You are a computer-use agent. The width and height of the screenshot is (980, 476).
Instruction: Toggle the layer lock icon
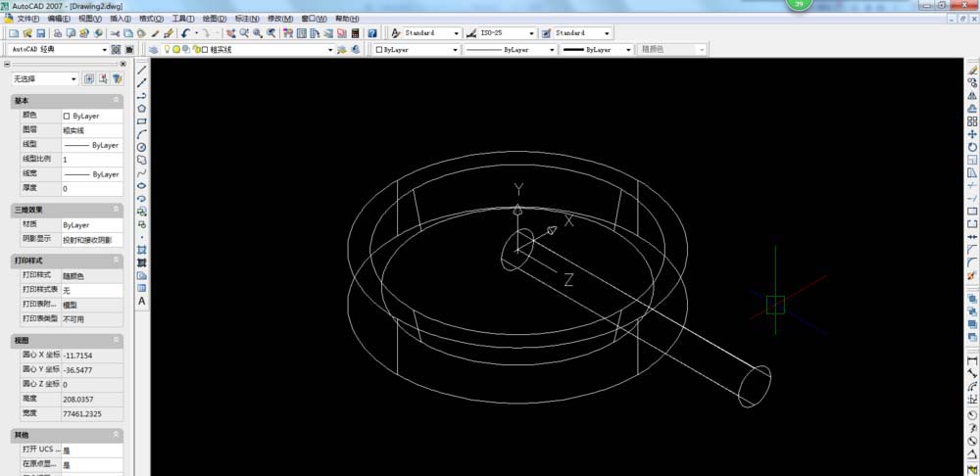click(196, 49)
